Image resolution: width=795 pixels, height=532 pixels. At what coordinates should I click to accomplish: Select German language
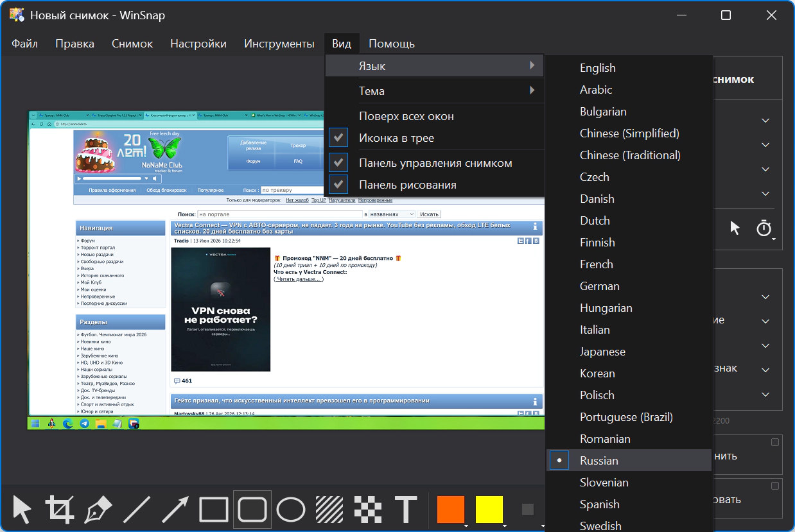(629, 286)
